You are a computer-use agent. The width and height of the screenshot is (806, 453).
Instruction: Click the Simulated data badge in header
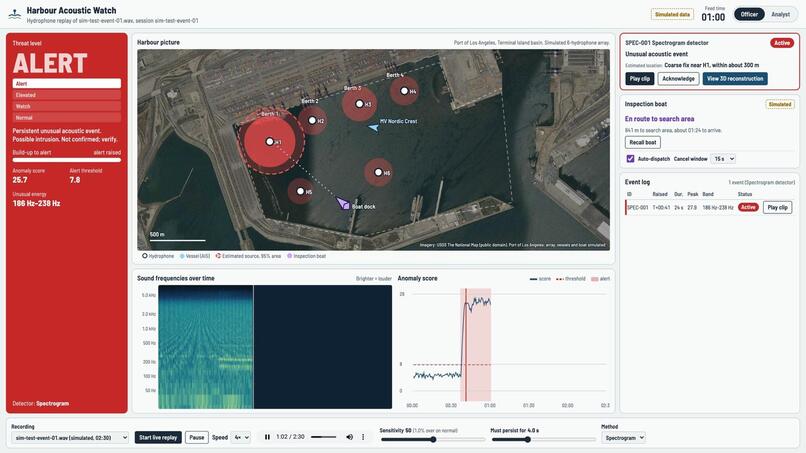pos(672,14)
